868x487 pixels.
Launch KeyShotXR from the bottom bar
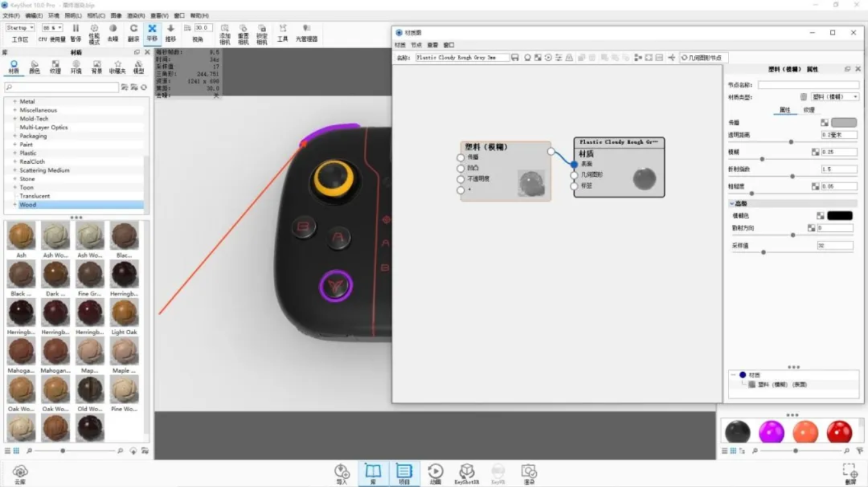[x=467, y=474]
